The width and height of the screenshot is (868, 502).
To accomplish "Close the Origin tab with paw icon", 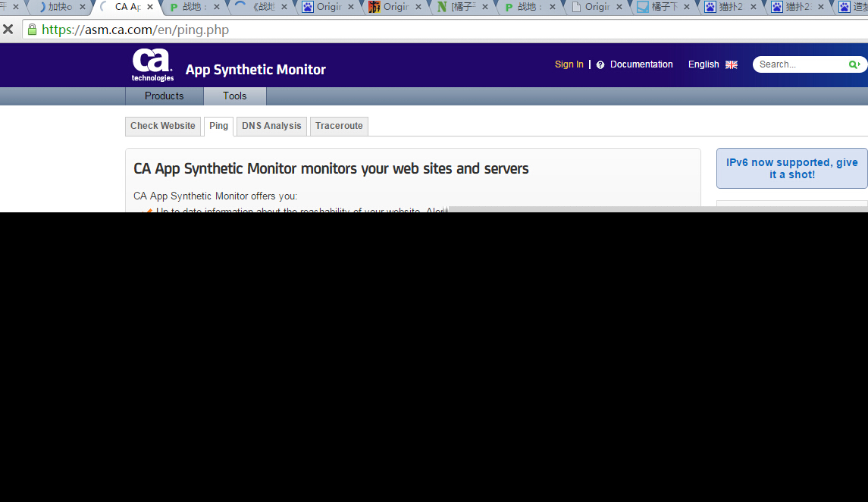I will (351, 7).
